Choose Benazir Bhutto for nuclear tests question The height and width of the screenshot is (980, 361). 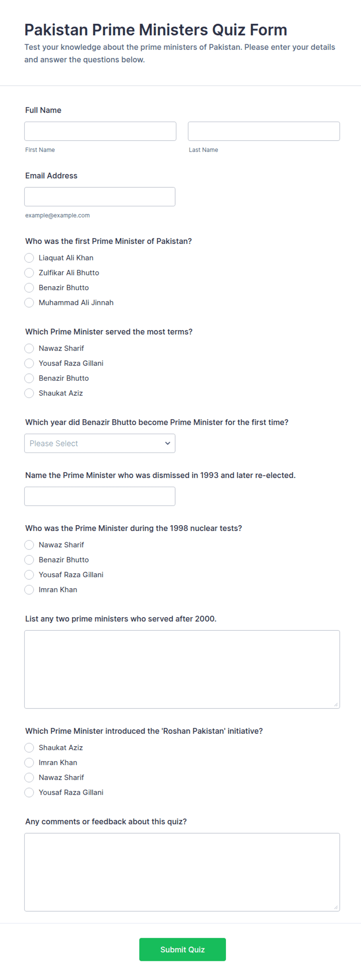click(x=29, y=560)
